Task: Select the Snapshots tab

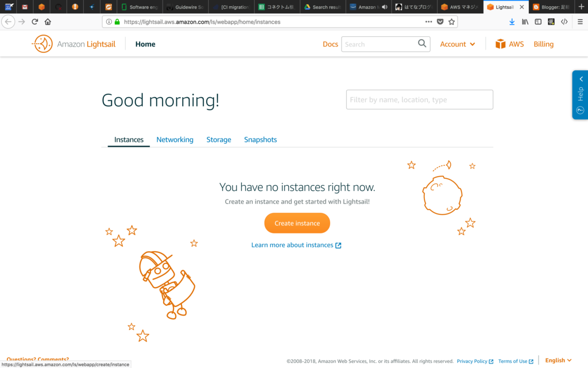Action: point(260,139)
